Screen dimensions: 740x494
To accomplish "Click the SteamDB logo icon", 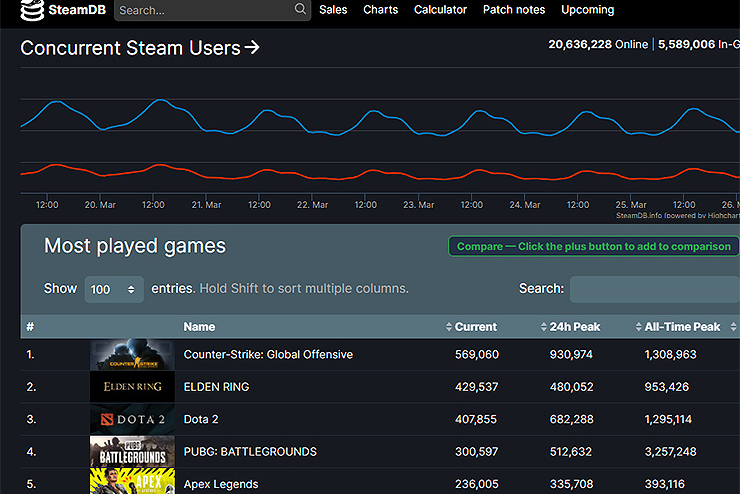I will tap(32, 10).
